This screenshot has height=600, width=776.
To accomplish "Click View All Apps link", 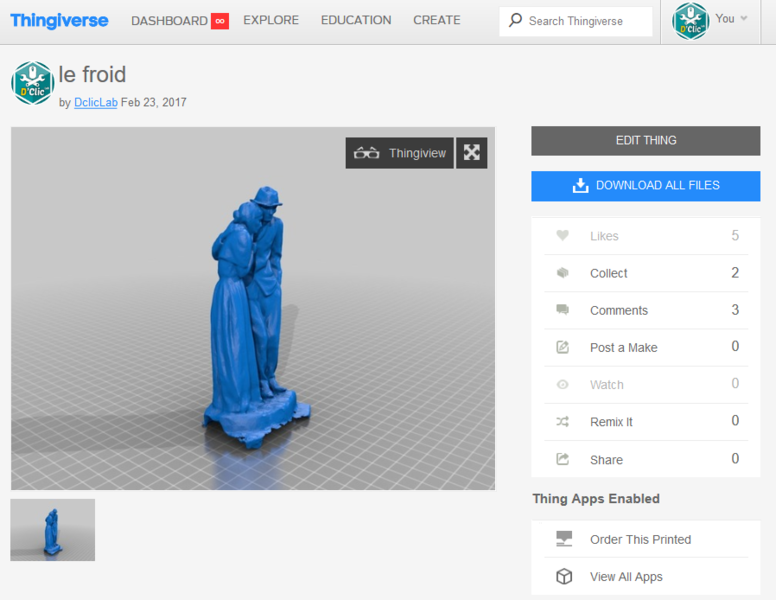I will pos(626,577).
